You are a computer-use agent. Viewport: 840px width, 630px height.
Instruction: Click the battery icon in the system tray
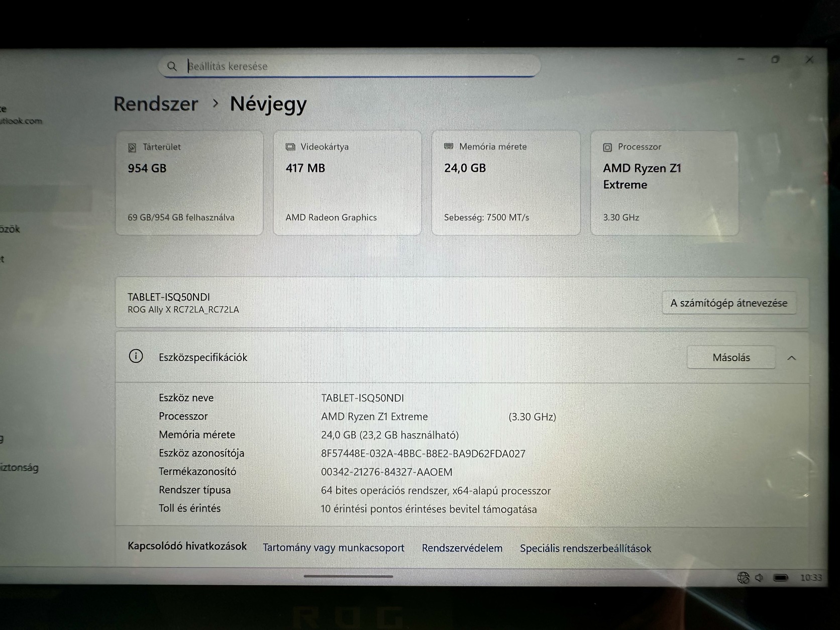781,578
